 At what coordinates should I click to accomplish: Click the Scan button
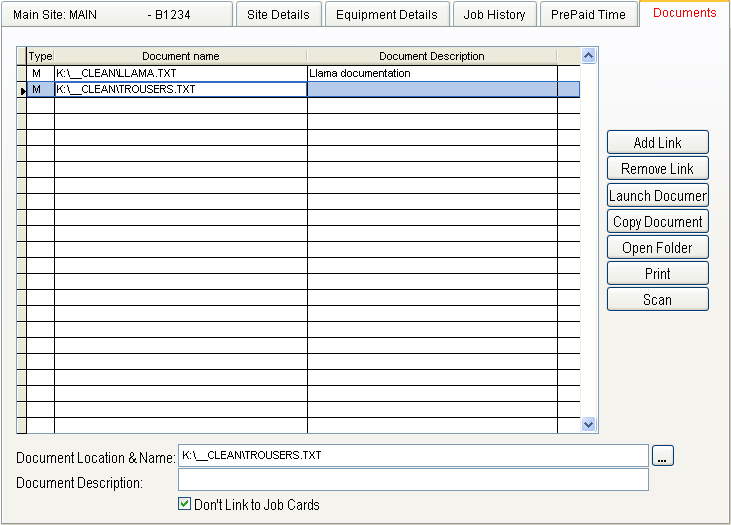657,299
